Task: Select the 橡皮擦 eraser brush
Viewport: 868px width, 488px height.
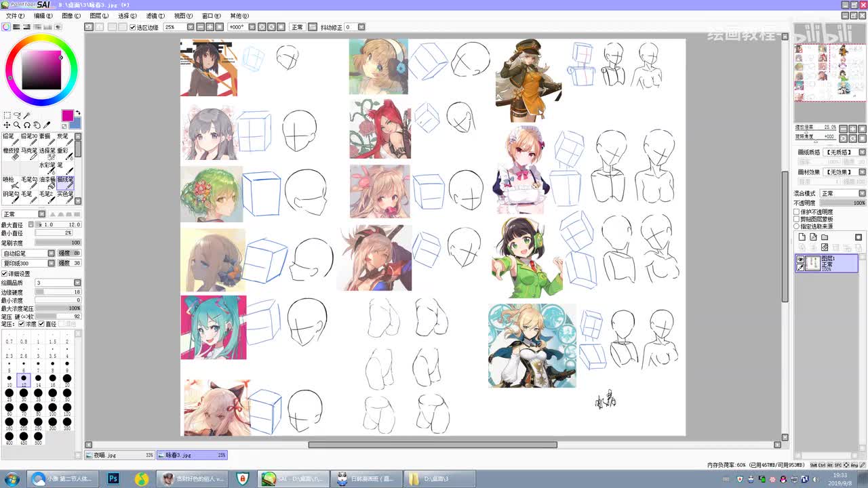Action: click(10, 154)
